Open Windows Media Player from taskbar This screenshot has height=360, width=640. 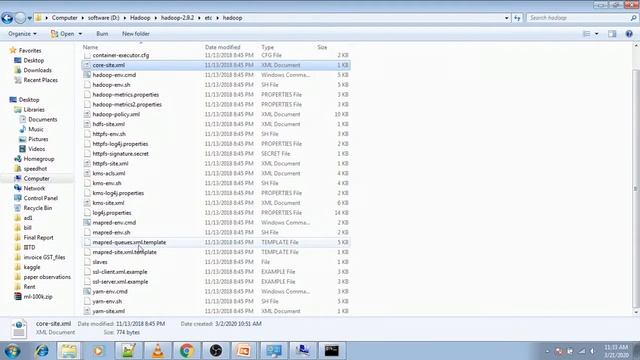98,351
